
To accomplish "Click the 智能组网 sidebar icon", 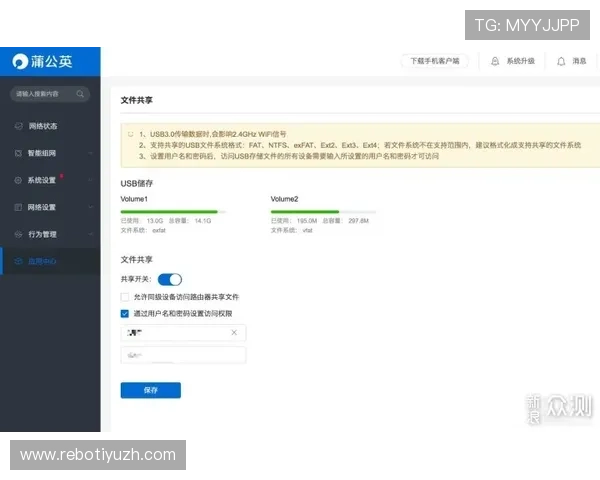I will [18, 153].
